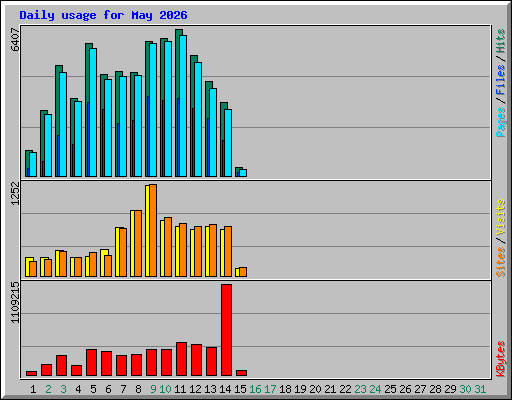Screen dimensions: 512x400
Task: Select day 23 on the x-axis
Action: coord(360,389)
